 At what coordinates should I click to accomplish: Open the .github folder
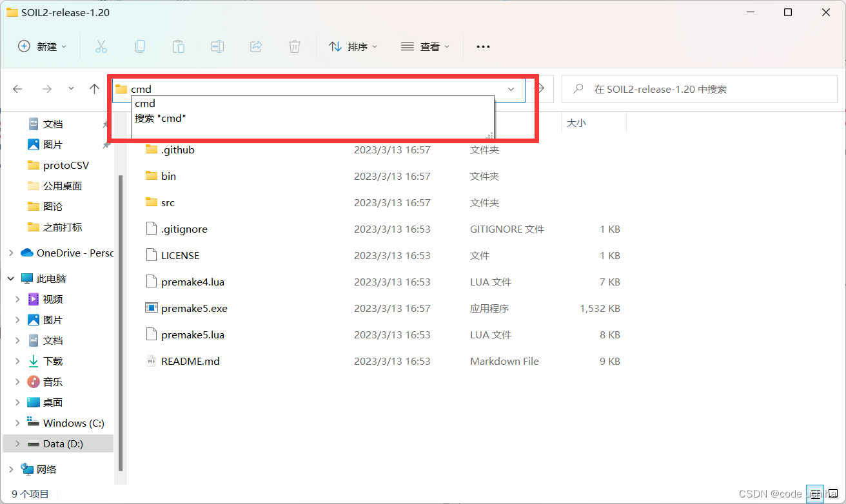pyautogui.click(x=178, y=150)
